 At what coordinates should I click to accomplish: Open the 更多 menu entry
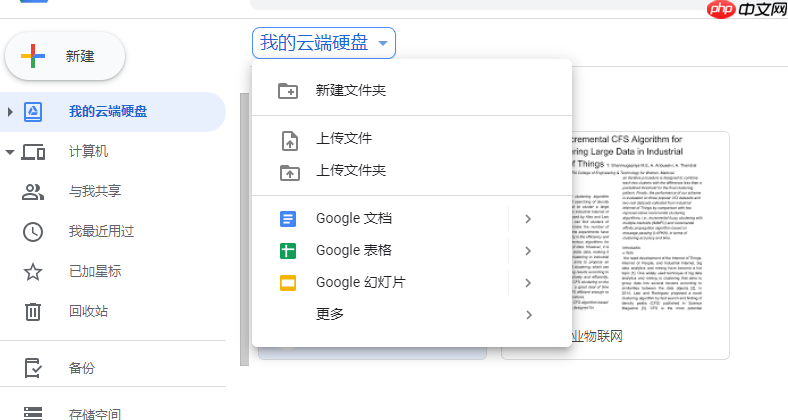click(412, 315)
